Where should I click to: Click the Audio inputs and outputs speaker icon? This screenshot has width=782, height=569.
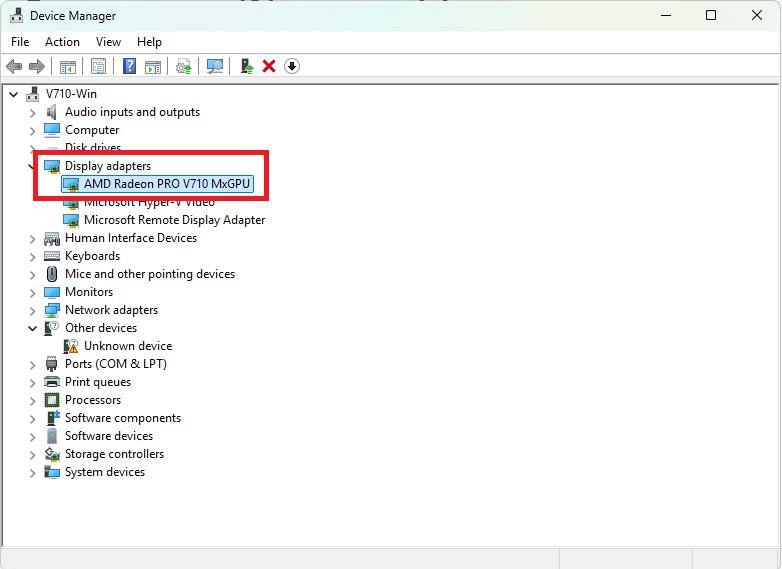tap(52, 112)
